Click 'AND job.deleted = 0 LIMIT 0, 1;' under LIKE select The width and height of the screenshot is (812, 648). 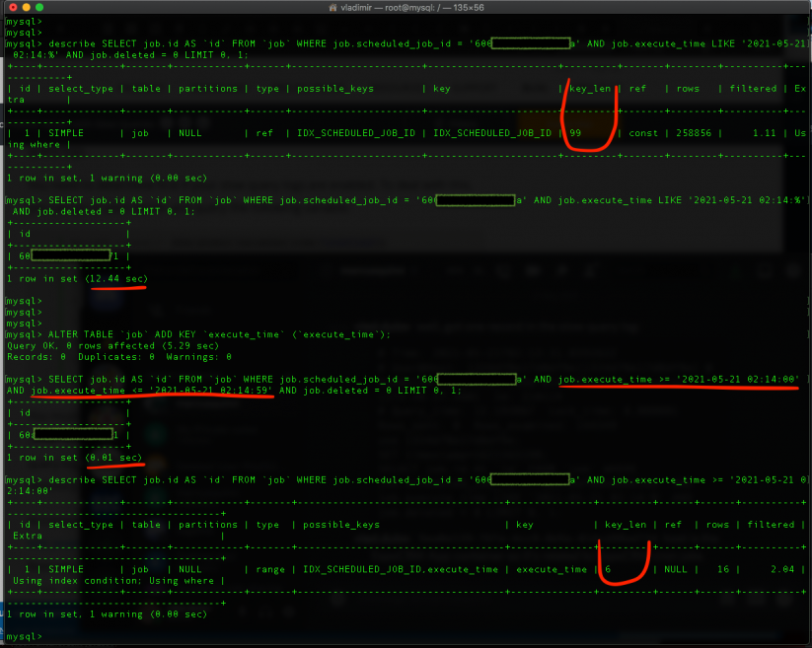click(x=104, y=212)
